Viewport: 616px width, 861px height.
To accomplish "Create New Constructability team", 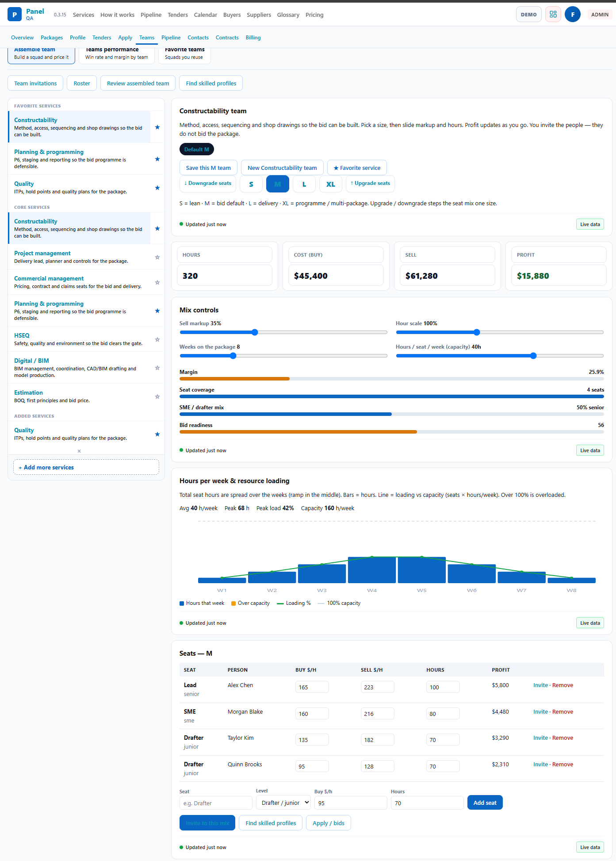I will coord(282,168).
